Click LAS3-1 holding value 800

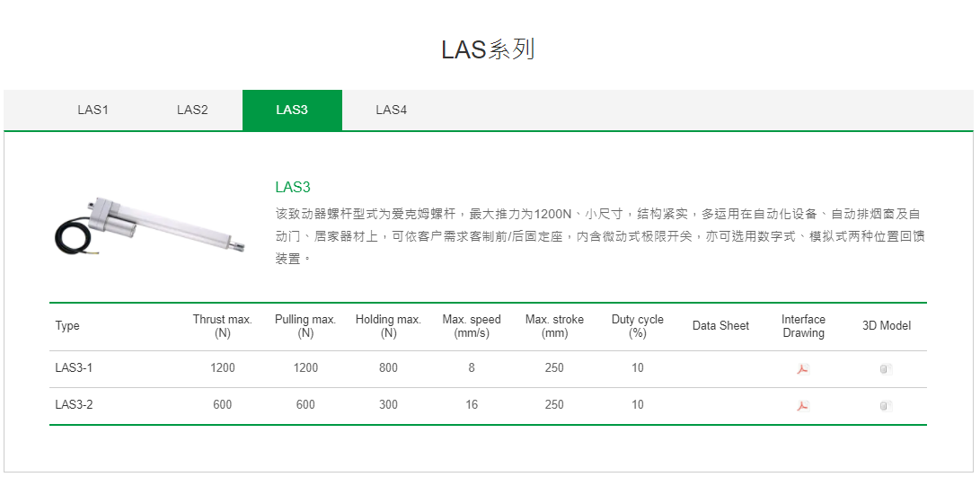[388, 367]
